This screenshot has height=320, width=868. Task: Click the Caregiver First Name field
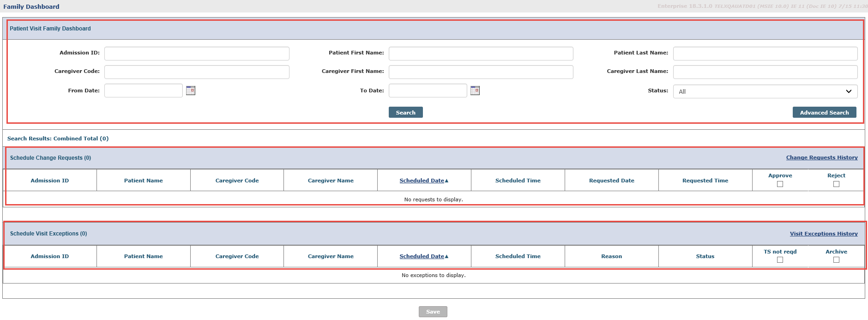pos(481,72)
